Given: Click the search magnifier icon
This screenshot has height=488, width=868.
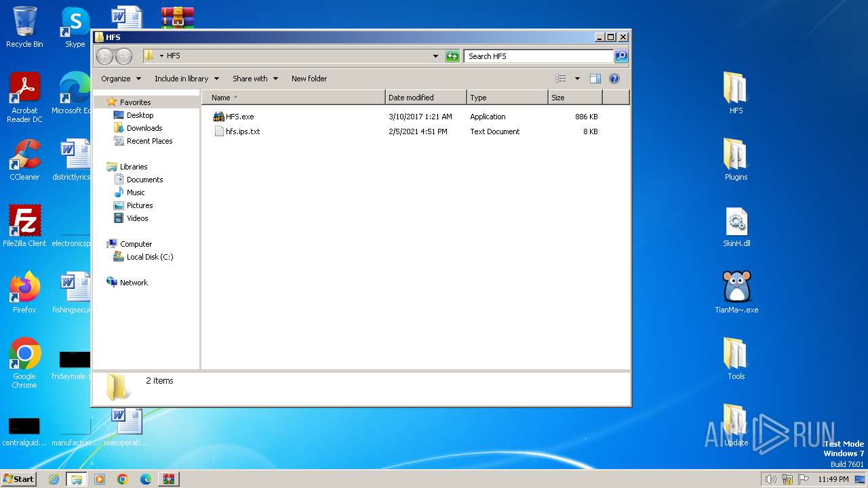Looking at the screenshot, I should click(x=621, y=56).
